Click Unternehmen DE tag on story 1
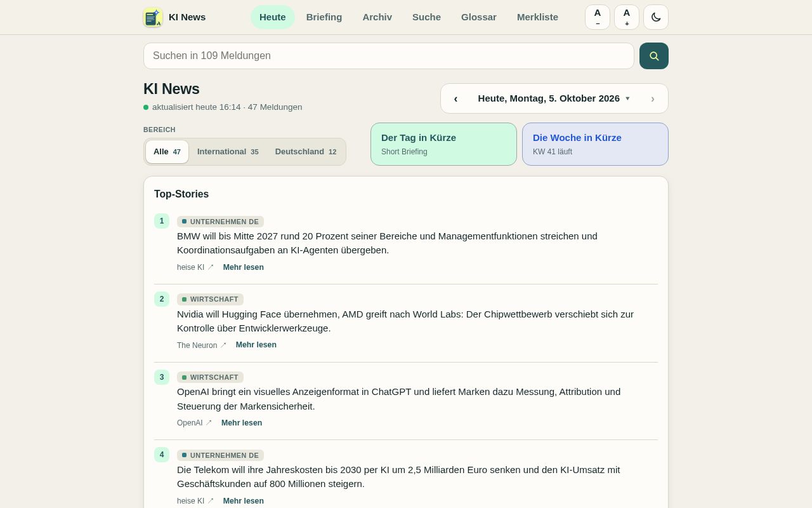 [x=220, y=222]
